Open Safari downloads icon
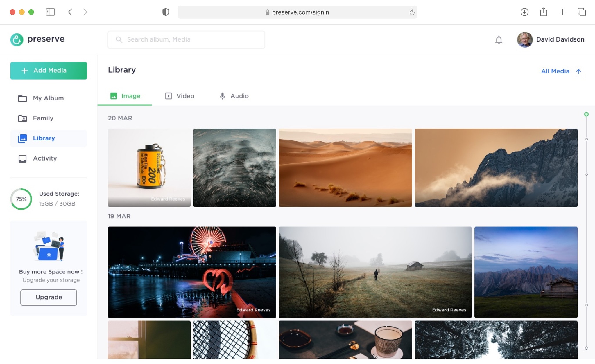Viewport: 595px width, 364px height. [x=524, y=12]
